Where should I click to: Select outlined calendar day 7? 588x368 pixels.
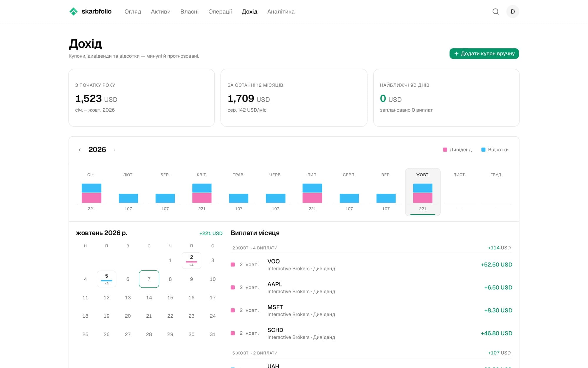click(149, 279)
